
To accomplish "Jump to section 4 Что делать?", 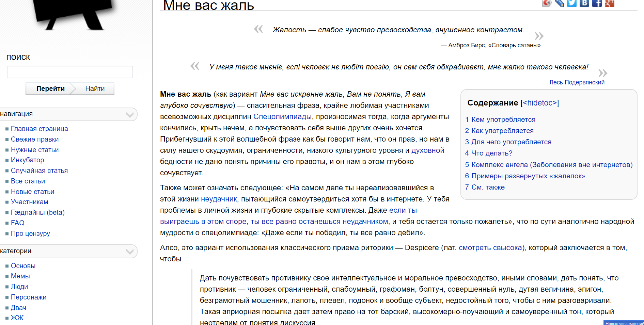I will coord(489,153).
